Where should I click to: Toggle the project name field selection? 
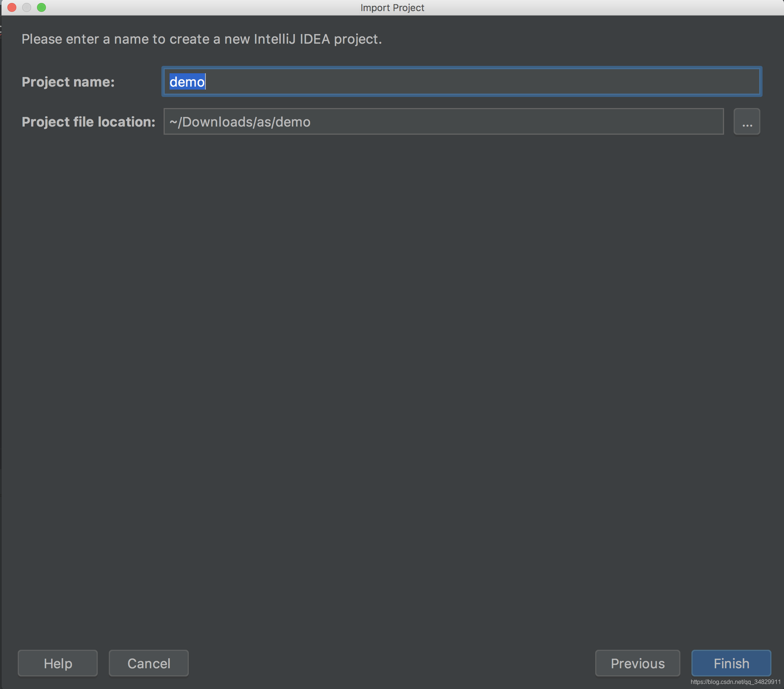pyautogui.click(x=463, y=81)
